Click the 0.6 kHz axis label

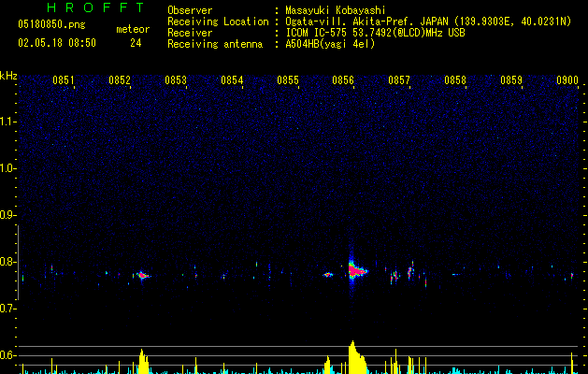click(7, 355)
